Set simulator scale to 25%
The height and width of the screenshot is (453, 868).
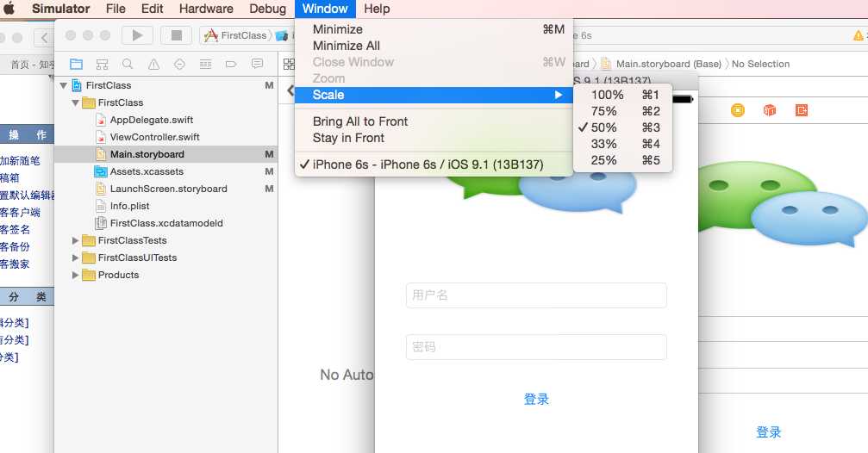[x=622, y=160]
